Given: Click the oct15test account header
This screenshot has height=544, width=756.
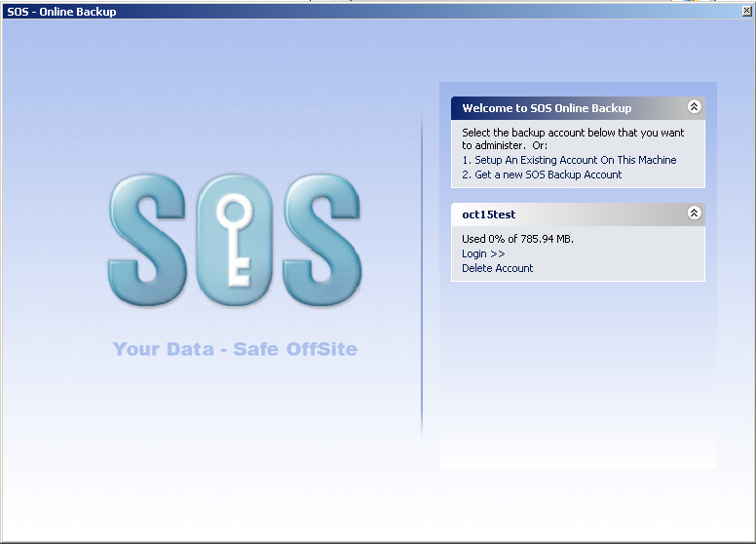Looking at the screenshot, I should point(578,214).
